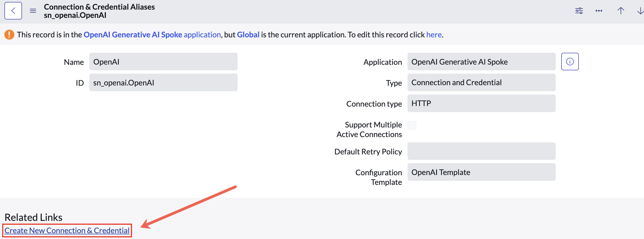
Task: Open the personalize form settings icon
Action: click(579, 11)
